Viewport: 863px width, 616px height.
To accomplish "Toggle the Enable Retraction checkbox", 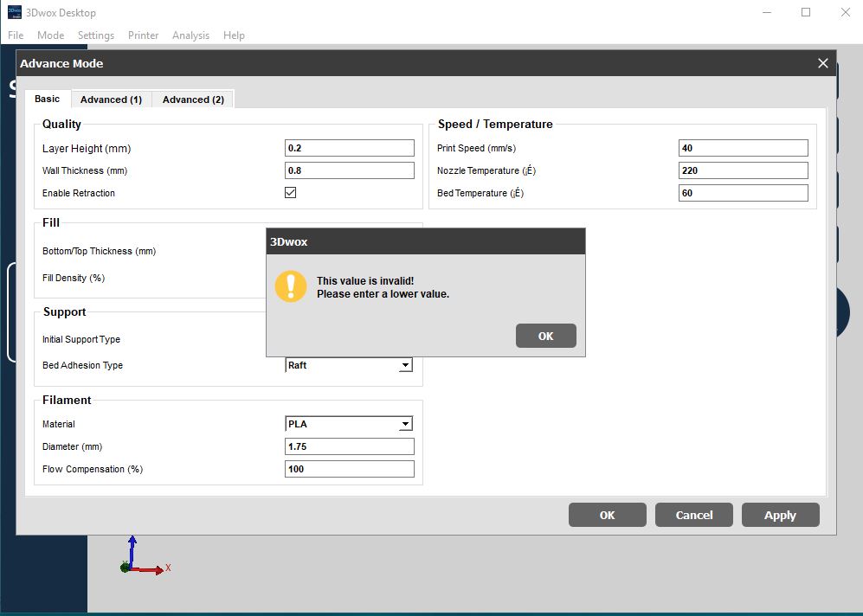I will pos(290,192).
